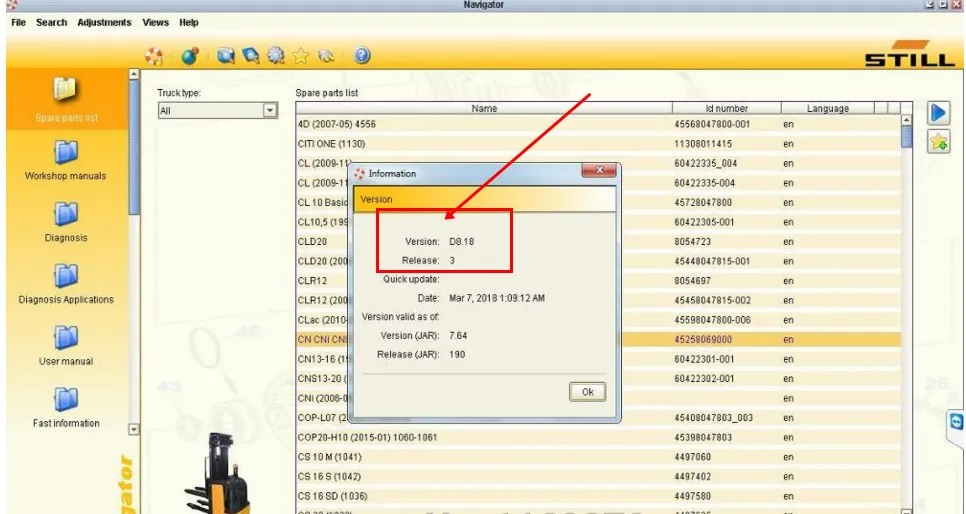Screen dimensions: 966x514
Task: Select the CITI ONE (1130) row
Action: point(598,144)
